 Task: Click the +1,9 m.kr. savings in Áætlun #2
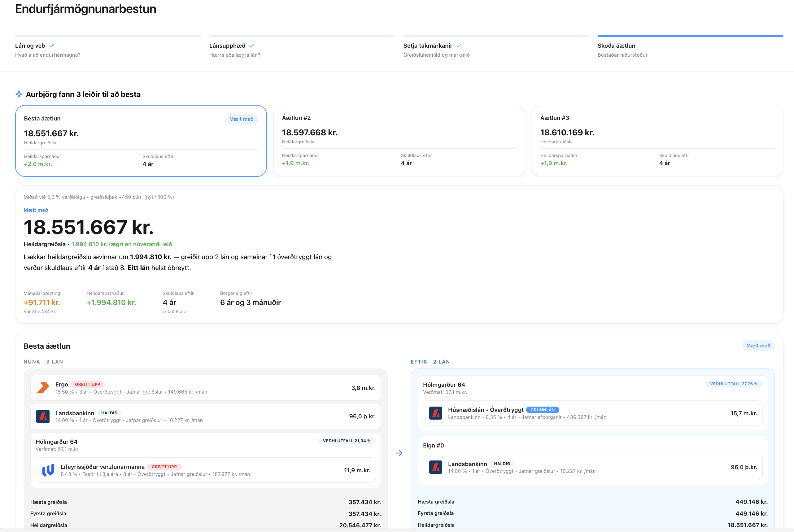(x=295, y=163)
